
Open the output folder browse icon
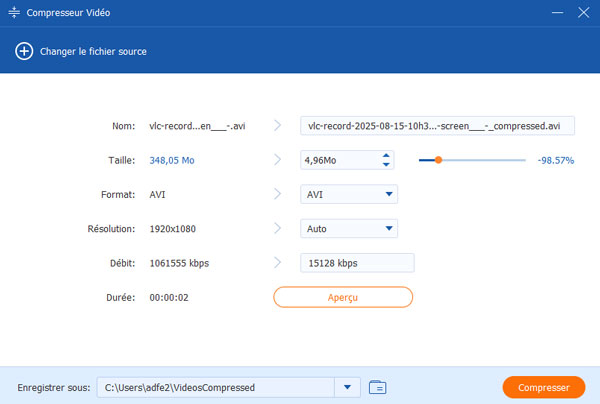pyautogui.click(x=377, y=387)
